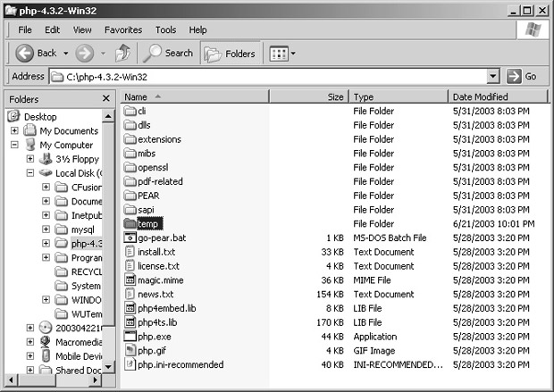The image size is (554, 392).
Task: Select the extensions folder icon
Action: coord(130,139)
